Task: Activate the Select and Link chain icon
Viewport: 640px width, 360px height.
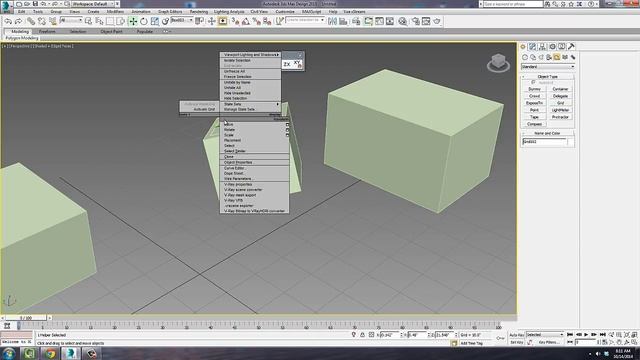Action: [x=31, y=21]
